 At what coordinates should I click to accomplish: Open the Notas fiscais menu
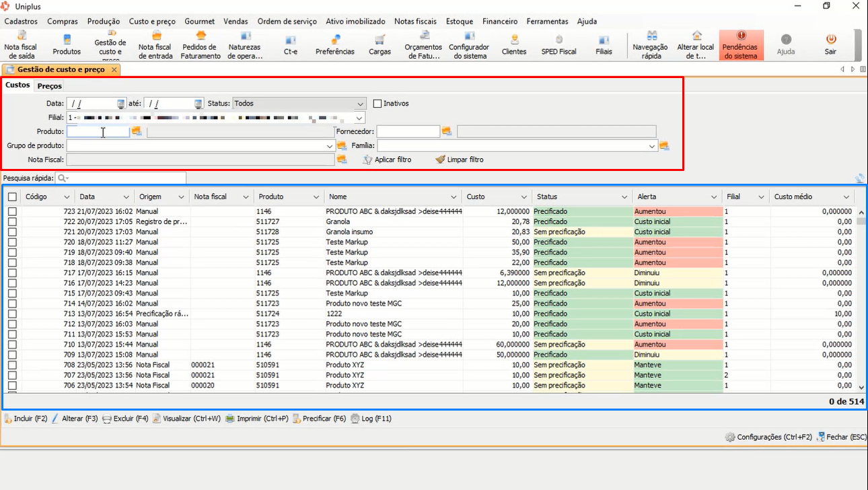coord(415,22)
